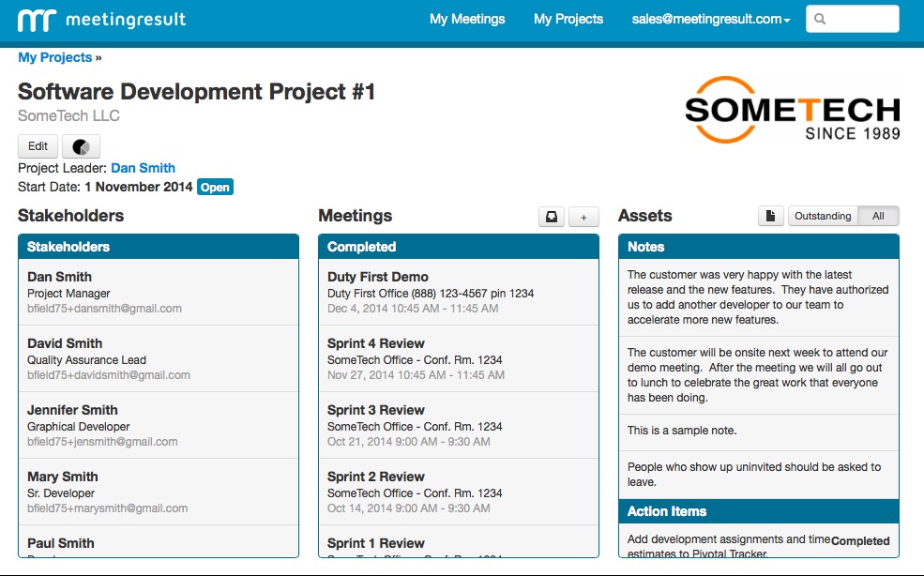Screen dimensions: 924x576
Task: Click the My Projects breadcrumb link
Action: 54,57
